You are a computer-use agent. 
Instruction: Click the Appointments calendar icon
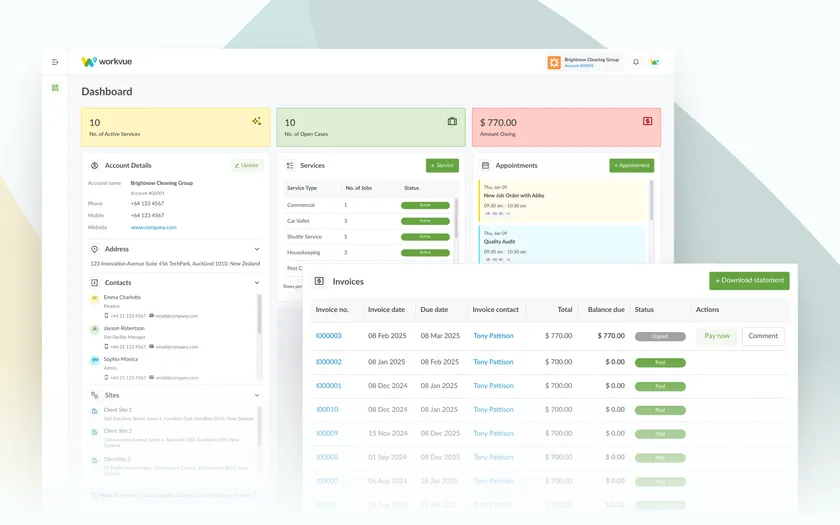point(485,166)
